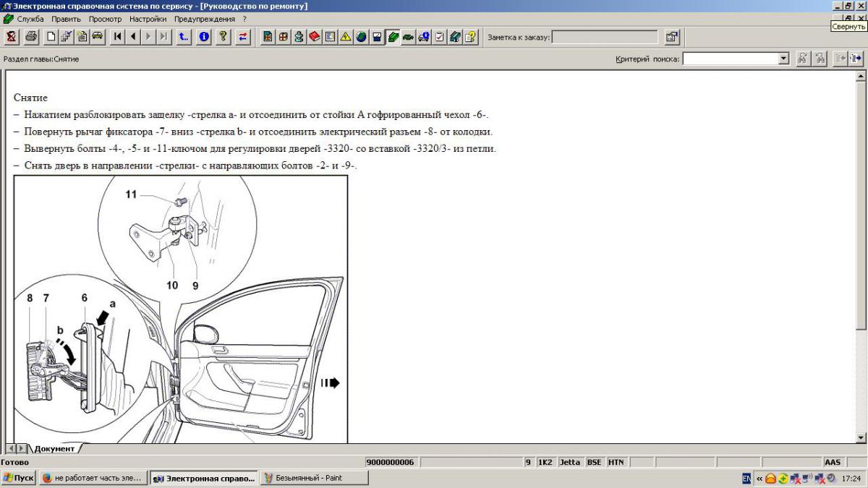Screen dimensions: 868x488
Task: Click the blue info circle icon
Action: coord(204,37)
